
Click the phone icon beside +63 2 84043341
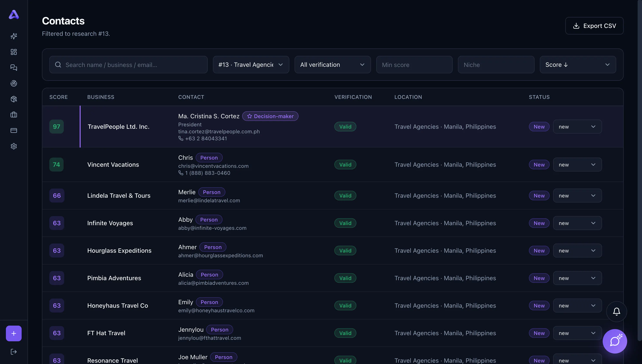tap(181, 138)
